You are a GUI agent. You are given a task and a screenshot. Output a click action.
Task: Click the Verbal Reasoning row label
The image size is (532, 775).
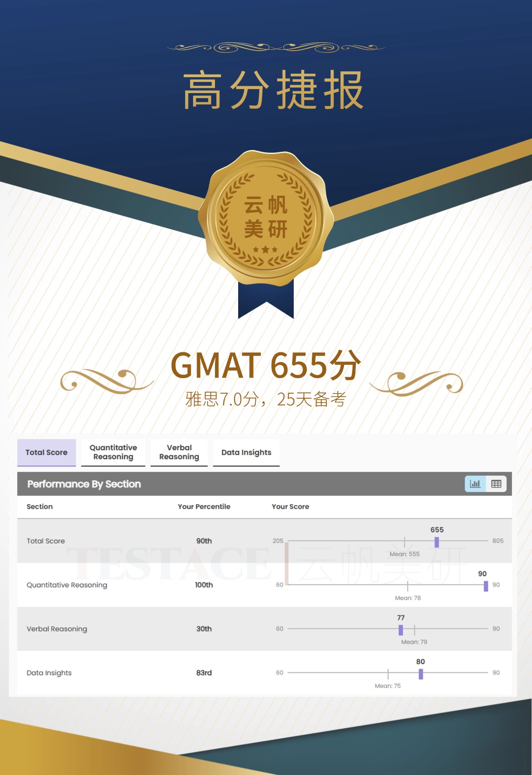57,629
